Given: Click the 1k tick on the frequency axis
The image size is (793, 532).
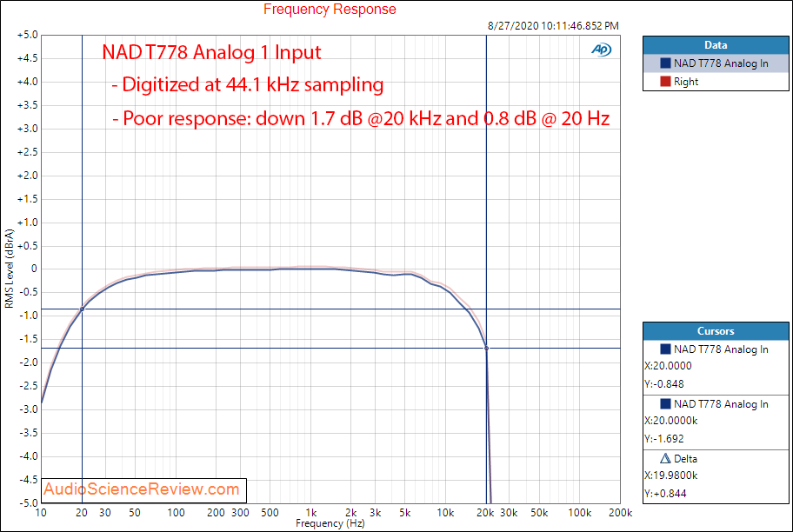Looking at the screenshot, I should [x=310, y=513].
